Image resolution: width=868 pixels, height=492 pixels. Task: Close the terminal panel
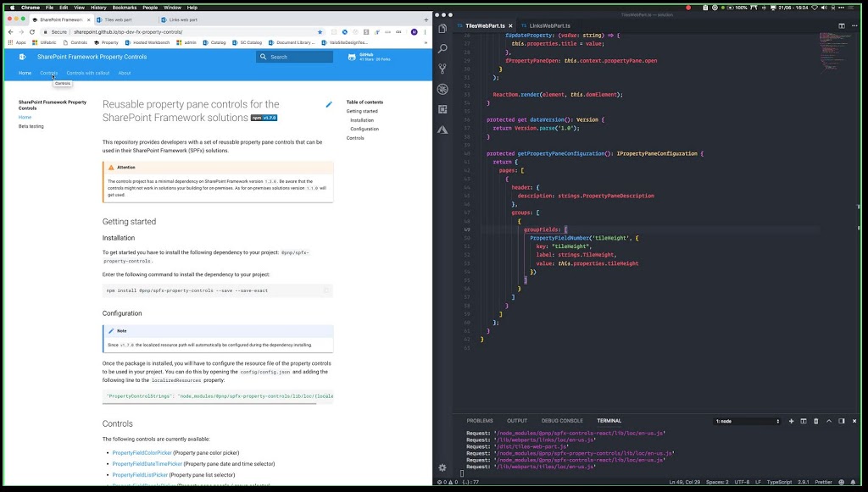pos(854,421)
